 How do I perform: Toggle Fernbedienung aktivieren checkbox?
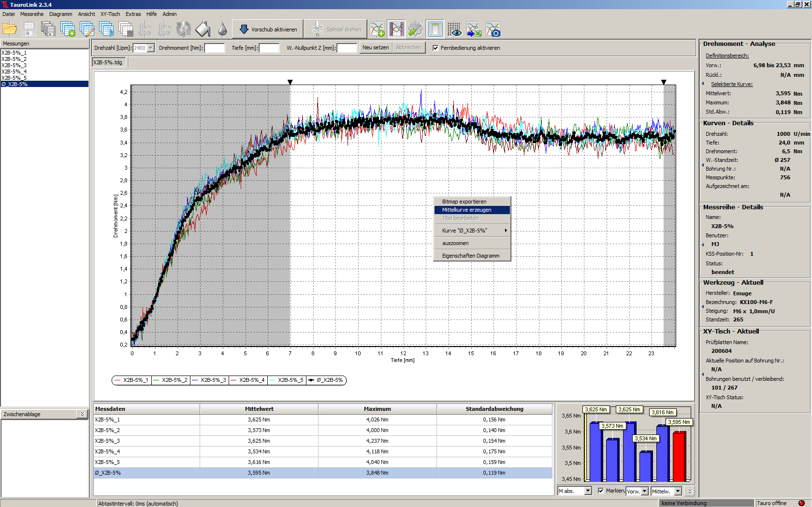[x=435, y=48]
